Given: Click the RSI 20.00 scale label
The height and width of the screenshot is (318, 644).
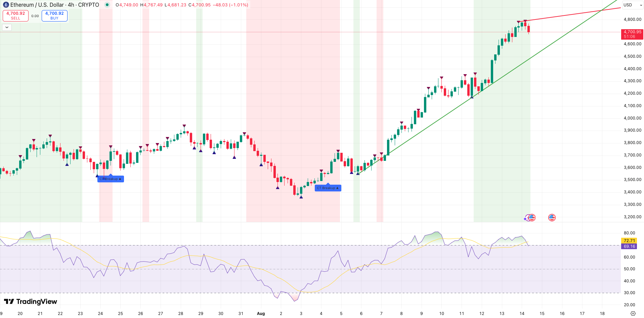Looking at the screenshot, I should coord(629,305).
